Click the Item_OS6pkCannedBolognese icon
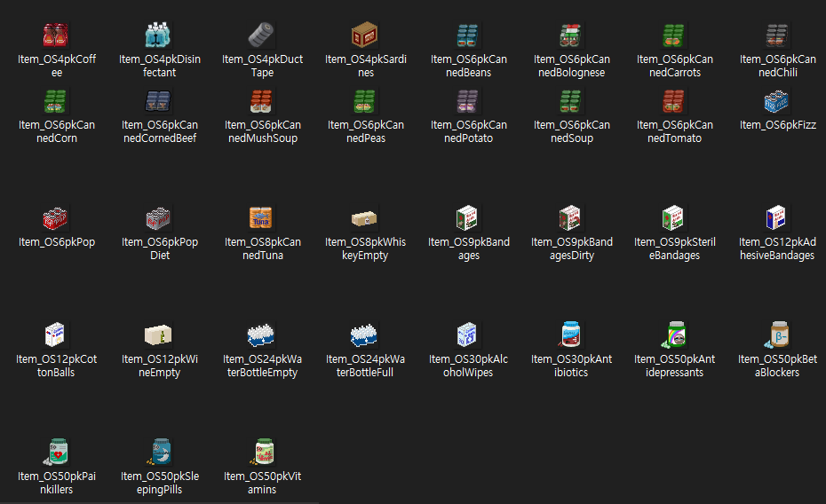 pos(570,35)
